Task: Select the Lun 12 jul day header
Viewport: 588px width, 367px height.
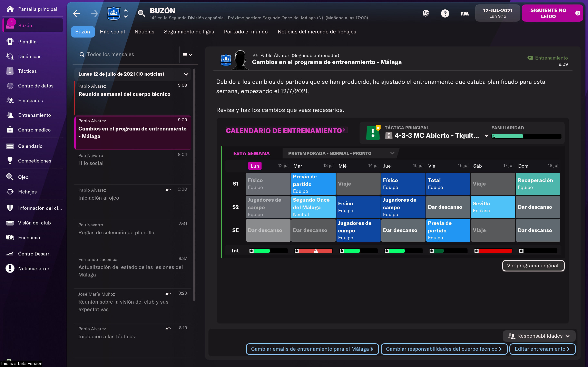Action: pos(255,166)
